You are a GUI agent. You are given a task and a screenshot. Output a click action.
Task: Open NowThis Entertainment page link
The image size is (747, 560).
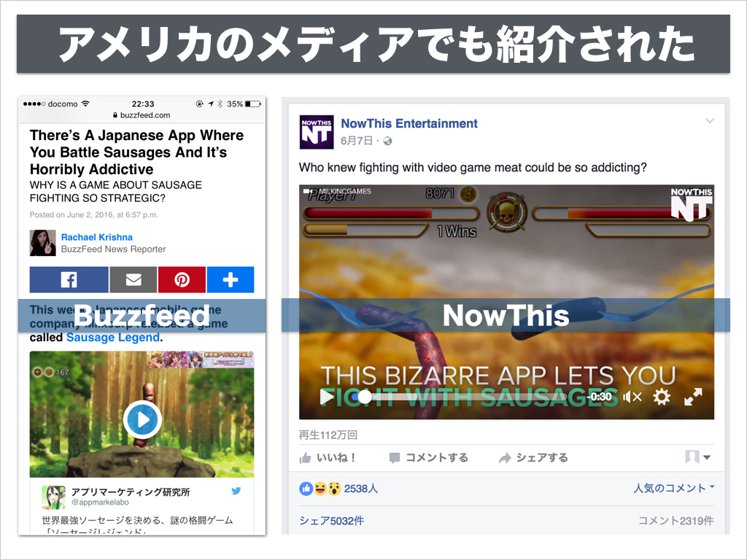tap(409, 124)
